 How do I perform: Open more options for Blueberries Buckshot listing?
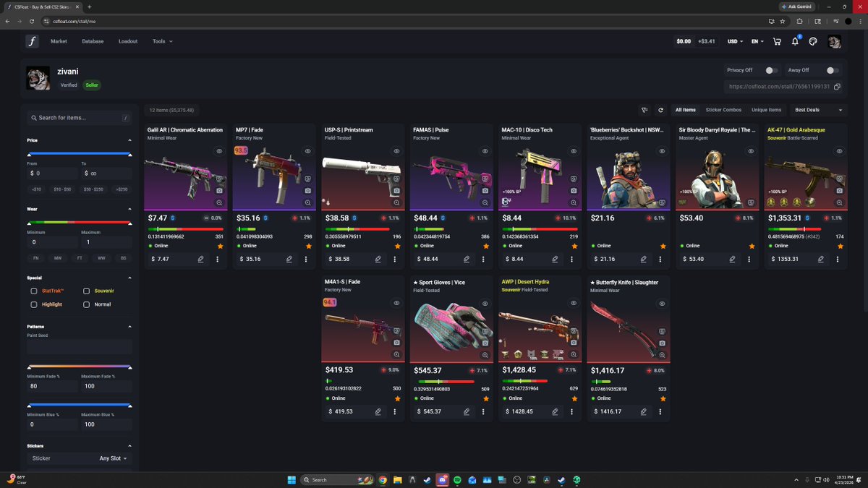[x=660, y=259]
